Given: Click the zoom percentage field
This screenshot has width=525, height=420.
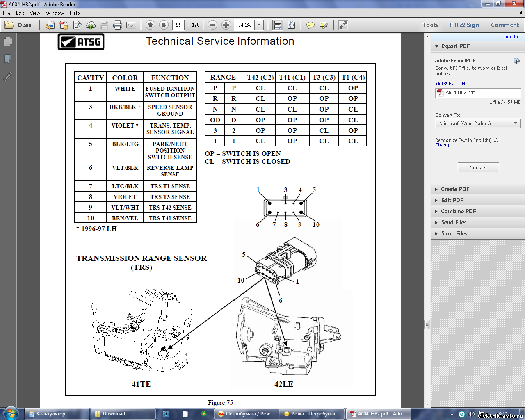Looking at the screenshot, I should (x=245, y=25).
